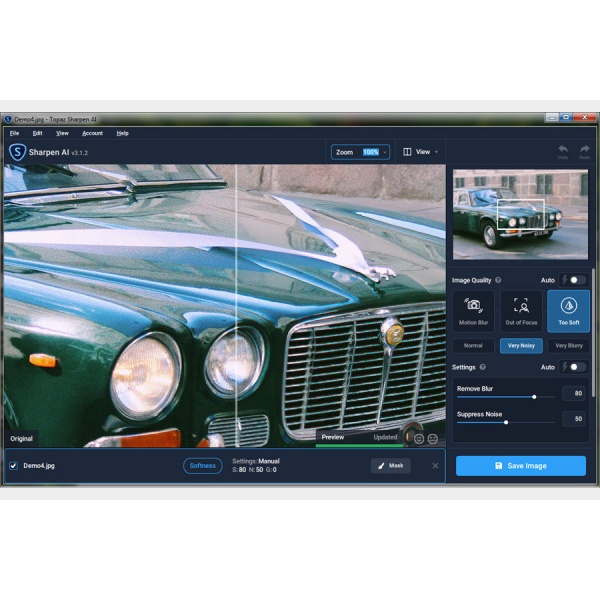Click the Save Image button
This screenshot has height=600, width=600.
click(520, 466)
